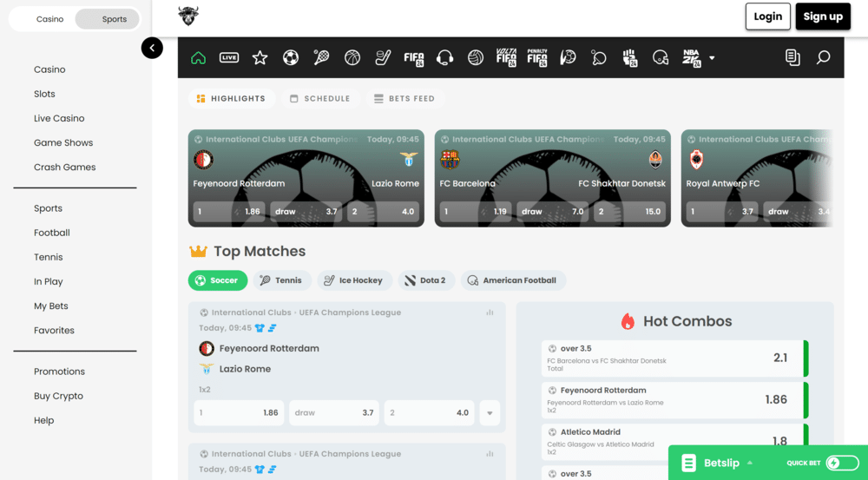This screenshot has width=868, height=480.
Task: Select the Soccer filter under Top Matches
Action: [x=218, y=280]
